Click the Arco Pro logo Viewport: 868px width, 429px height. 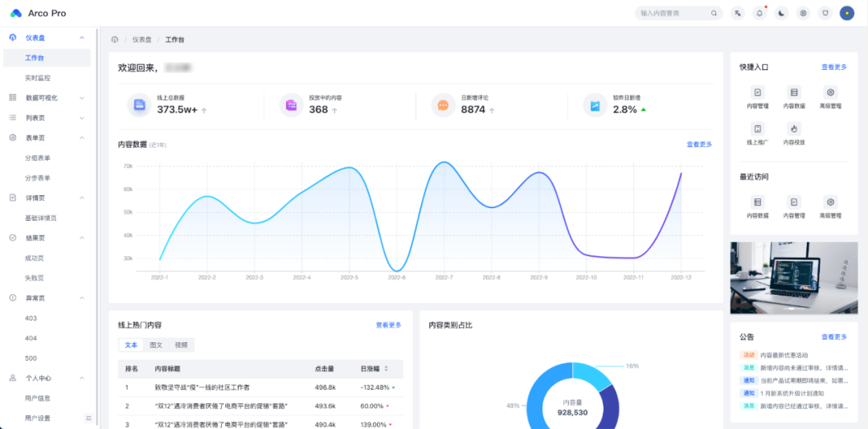click(38, 14)
